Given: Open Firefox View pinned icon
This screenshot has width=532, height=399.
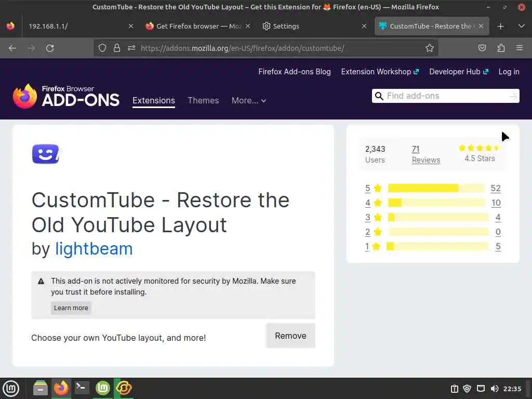Looking at the screenshot, I should [10, 26].
